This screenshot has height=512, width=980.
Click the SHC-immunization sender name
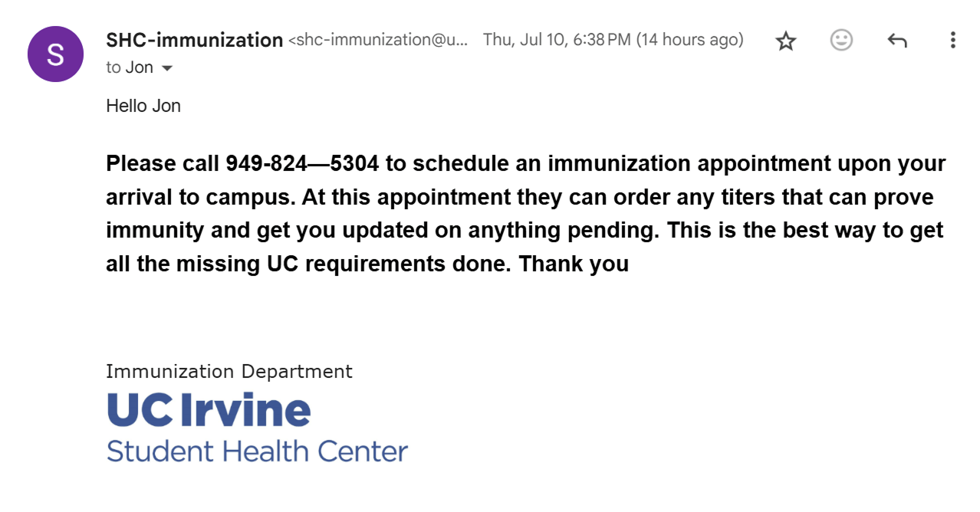pyautogui.click(x=195, y=40)
